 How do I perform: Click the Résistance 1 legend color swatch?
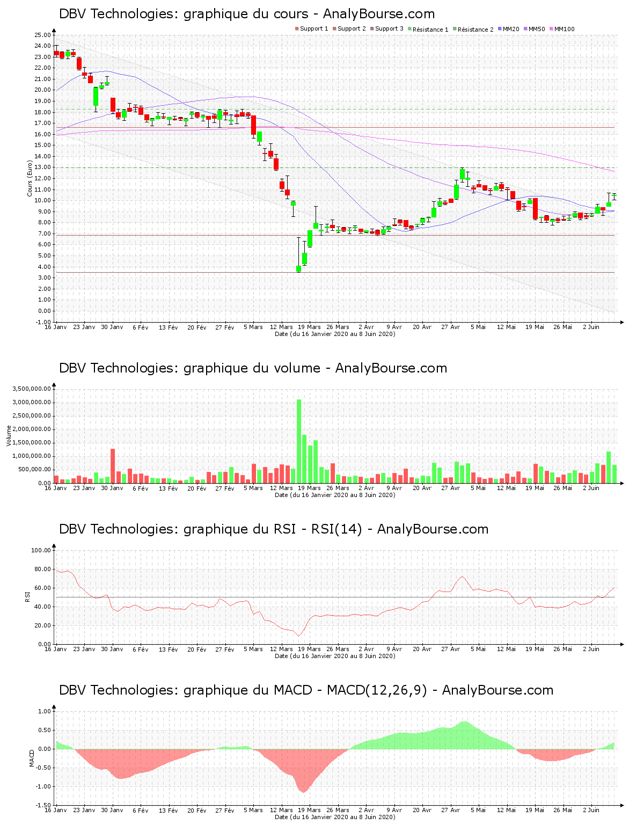point(409,29)
